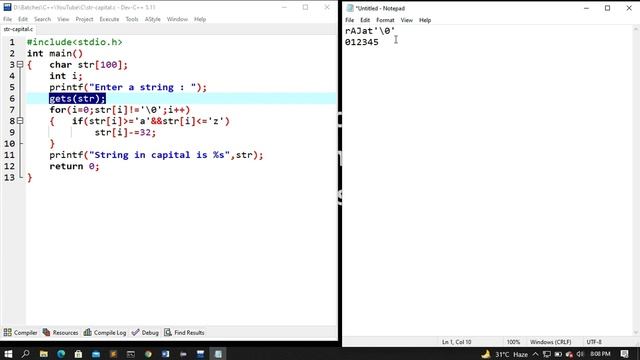Open the Tools menu in Dev-C++

coord(132,19)
